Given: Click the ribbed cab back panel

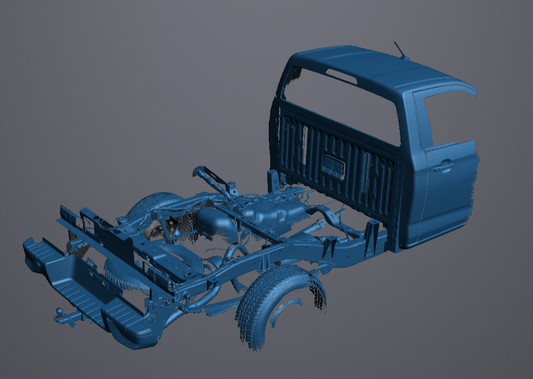Looking at the screenshot, I should point(337,163).
